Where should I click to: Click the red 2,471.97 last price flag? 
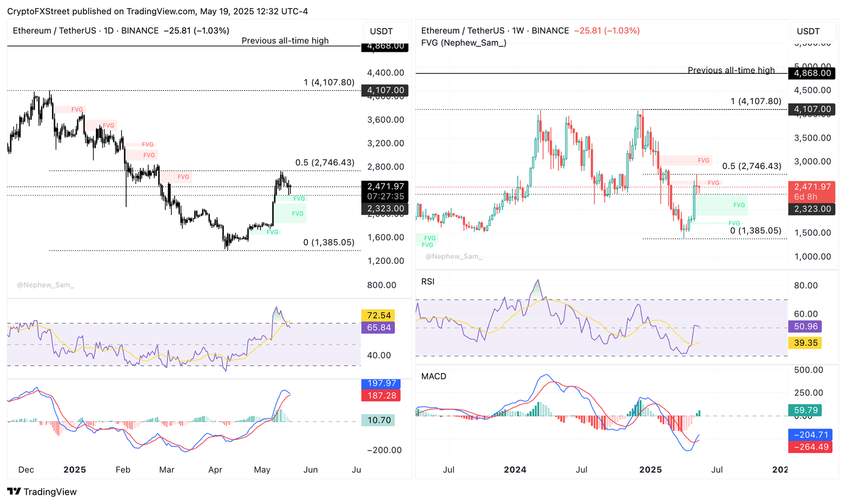point(811,186)
